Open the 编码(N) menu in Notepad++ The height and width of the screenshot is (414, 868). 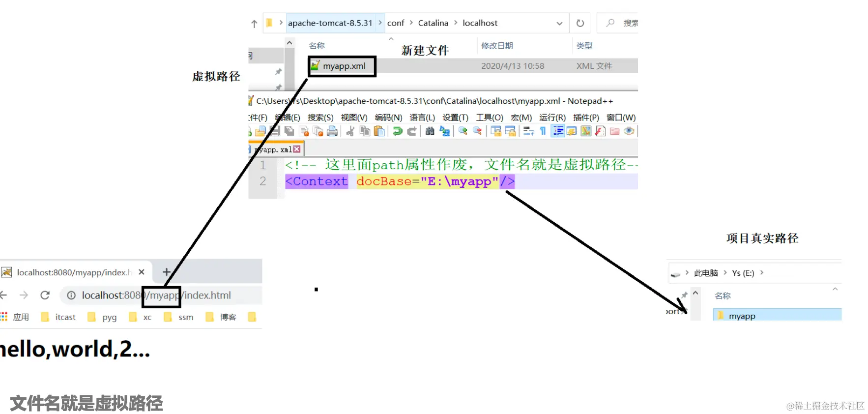[x=388, y=118]
